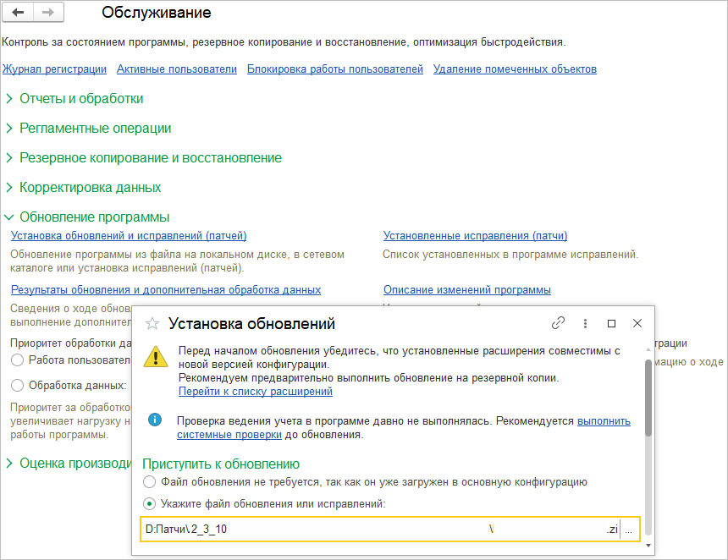Go to Перейти к списку расширений
The height and width of the screenshot is (560, 728).
[255, 392]
